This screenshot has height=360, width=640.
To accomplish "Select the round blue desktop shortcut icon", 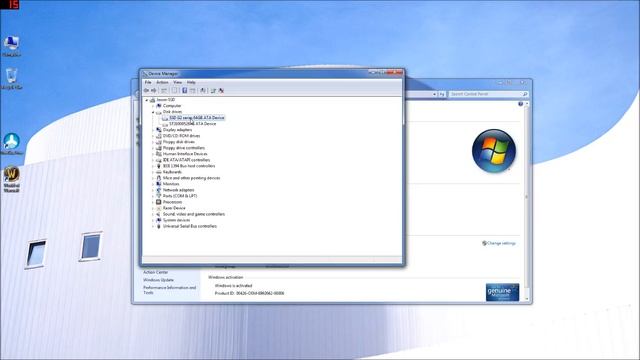I will click(x=11, y=144).
